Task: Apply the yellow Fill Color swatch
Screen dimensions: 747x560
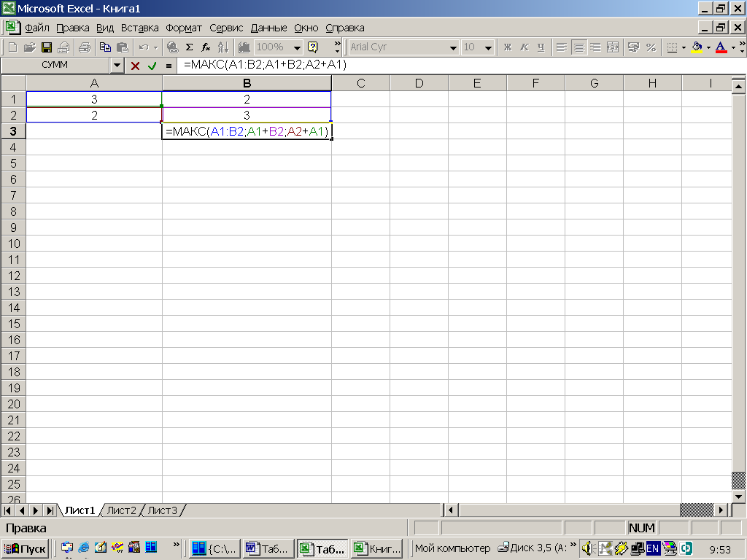Action: tap(697, 47)
